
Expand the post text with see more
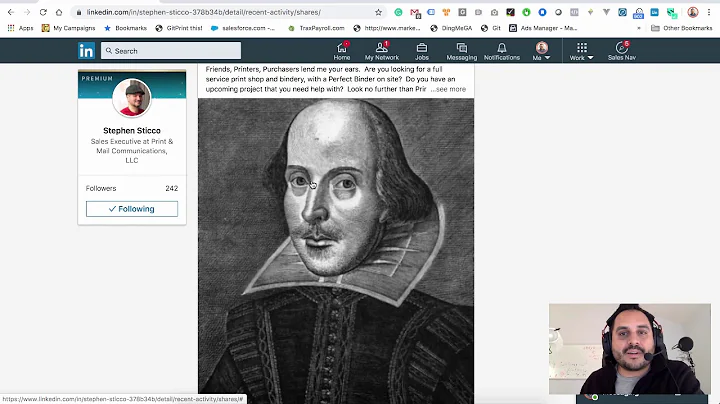coord(448,89)
